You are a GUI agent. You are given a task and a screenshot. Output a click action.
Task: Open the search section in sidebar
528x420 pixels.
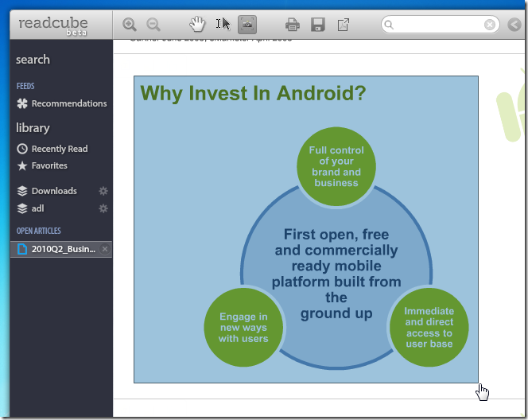(33, 60)
